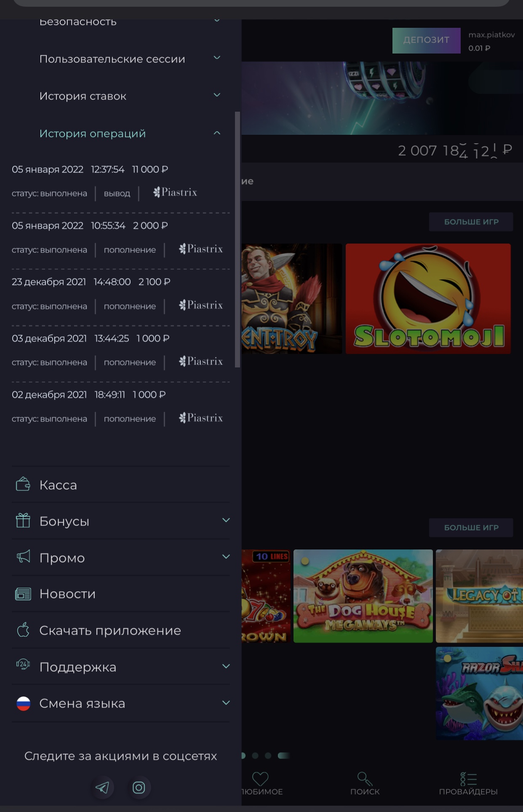Expand Промо chevron
Image resolution: width=523 pixels, height=812 pixels.
point(226,557)
